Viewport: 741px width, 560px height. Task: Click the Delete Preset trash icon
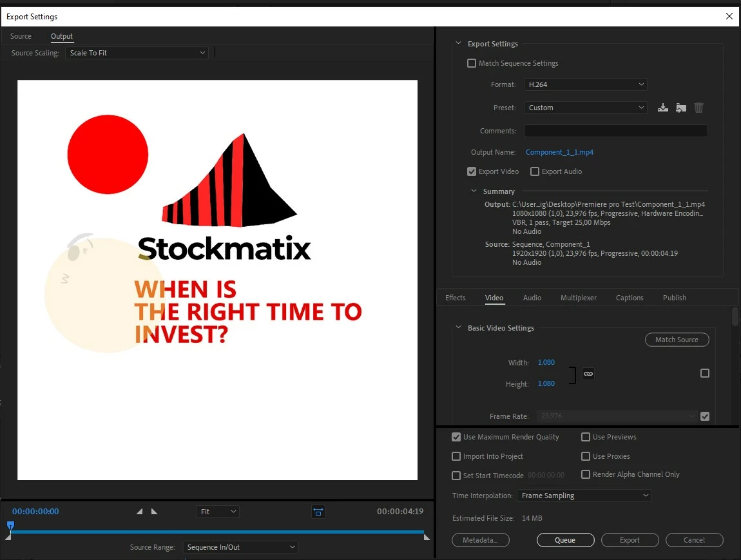pos(698,108)
